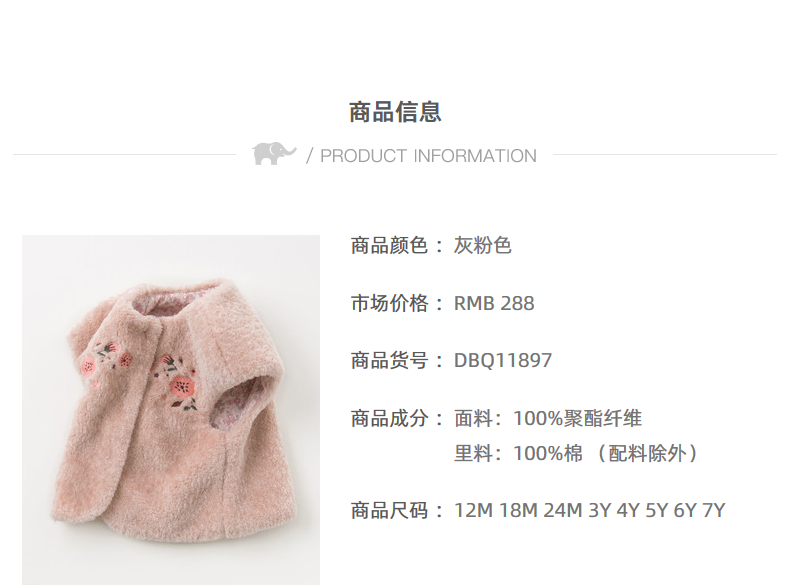Select the 7Y size

click(x=714, y=510)
